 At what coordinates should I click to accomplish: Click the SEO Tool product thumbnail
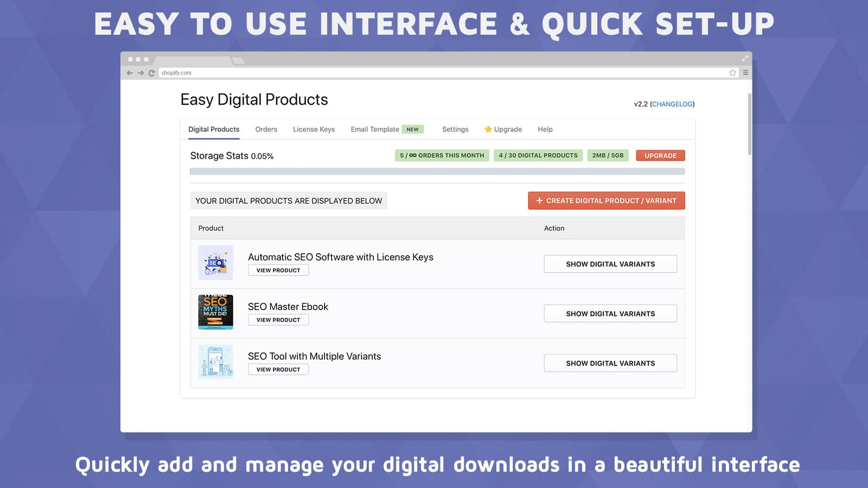pos(215,362)
